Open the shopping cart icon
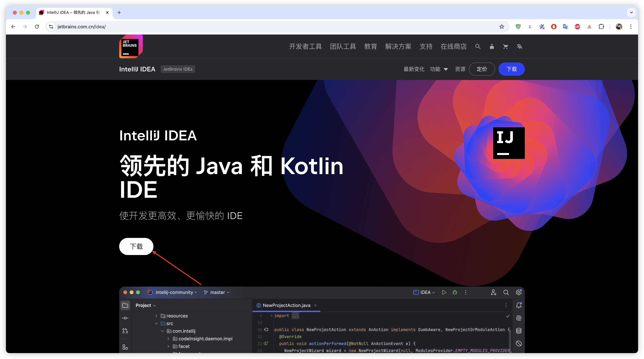The image size is (644, 359). (506, 46)
